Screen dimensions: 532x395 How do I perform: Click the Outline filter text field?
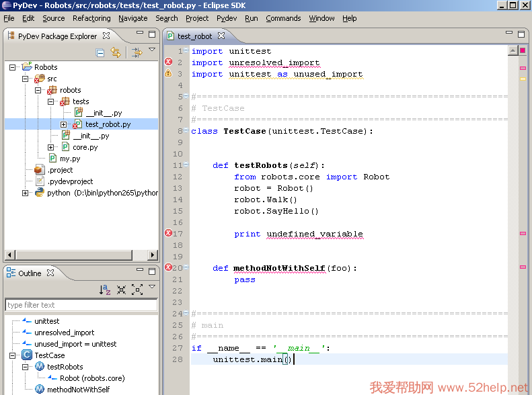pos(81,305)
